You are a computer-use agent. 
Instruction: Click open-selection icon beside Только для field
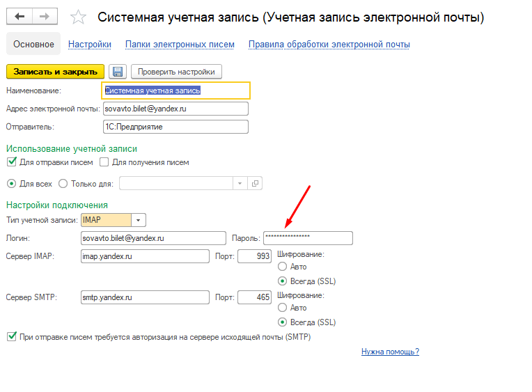255,183
